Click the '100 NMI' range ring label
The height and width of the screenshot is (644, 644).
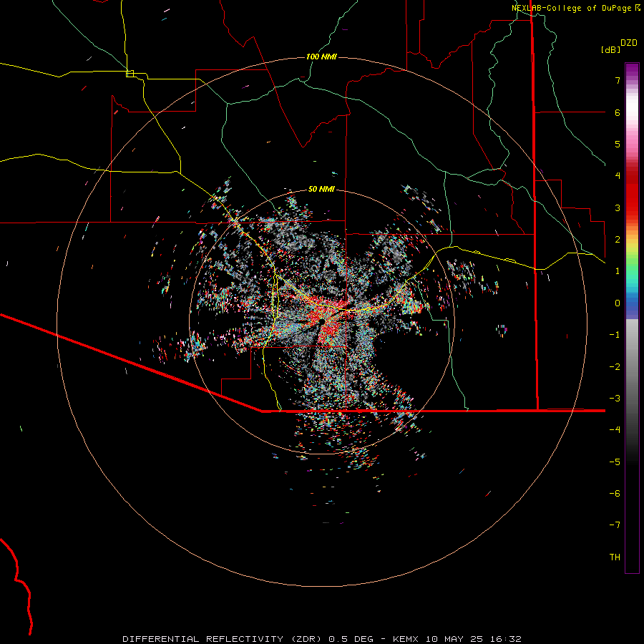coord(321,57)
